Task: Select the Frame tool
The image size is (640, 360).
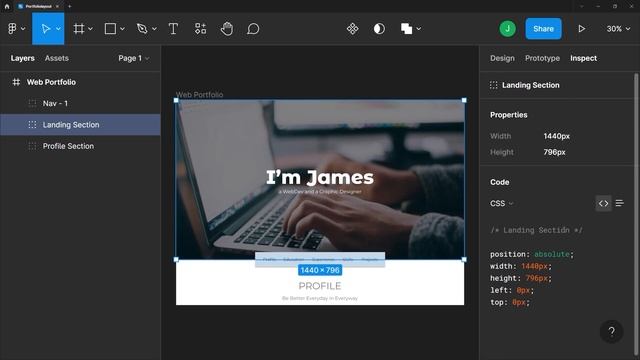Action: (x=79, y=29)
